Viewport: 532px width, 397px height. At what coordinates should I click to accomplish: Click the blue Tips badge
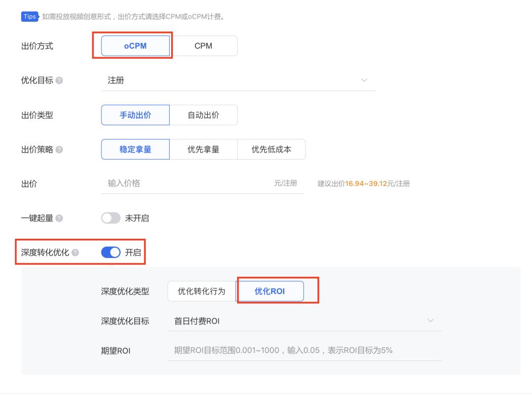tap(30, 17)
